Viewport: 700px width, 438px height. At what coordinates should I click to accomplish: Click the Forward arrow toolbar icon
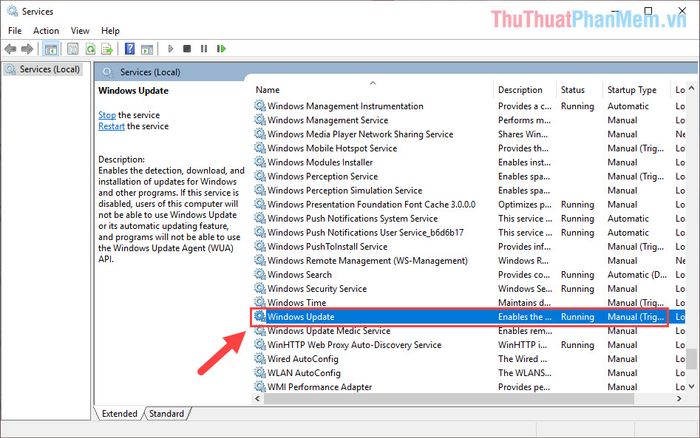(x=27, y=49)
